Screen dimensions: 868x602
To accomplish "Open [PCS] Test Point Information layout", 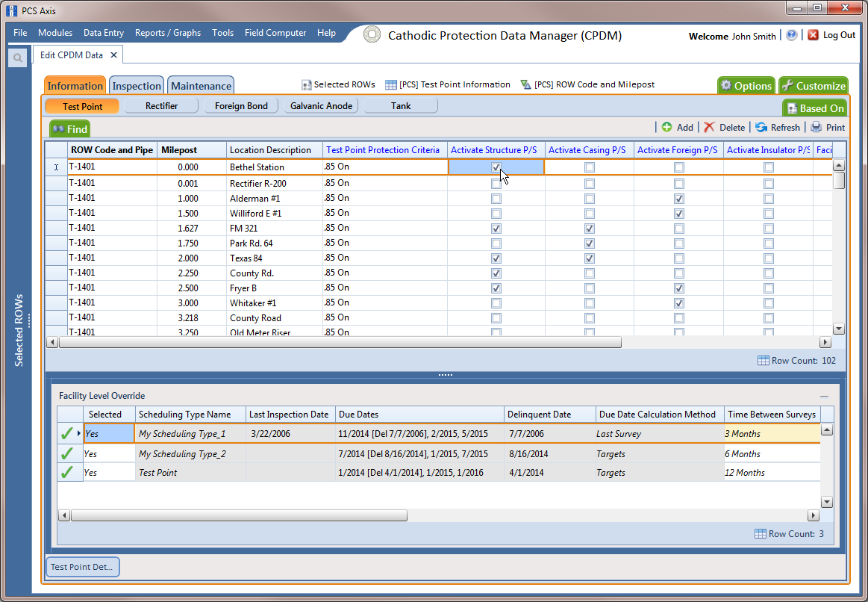I will [x=447, y=84].
